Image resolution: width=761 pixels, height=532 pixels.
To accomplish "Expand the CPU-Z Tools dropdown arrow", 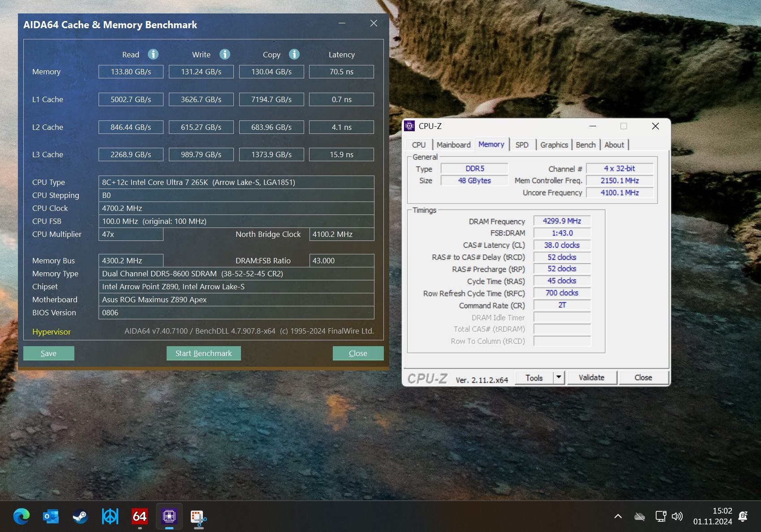I will click(x=559, y=378).
